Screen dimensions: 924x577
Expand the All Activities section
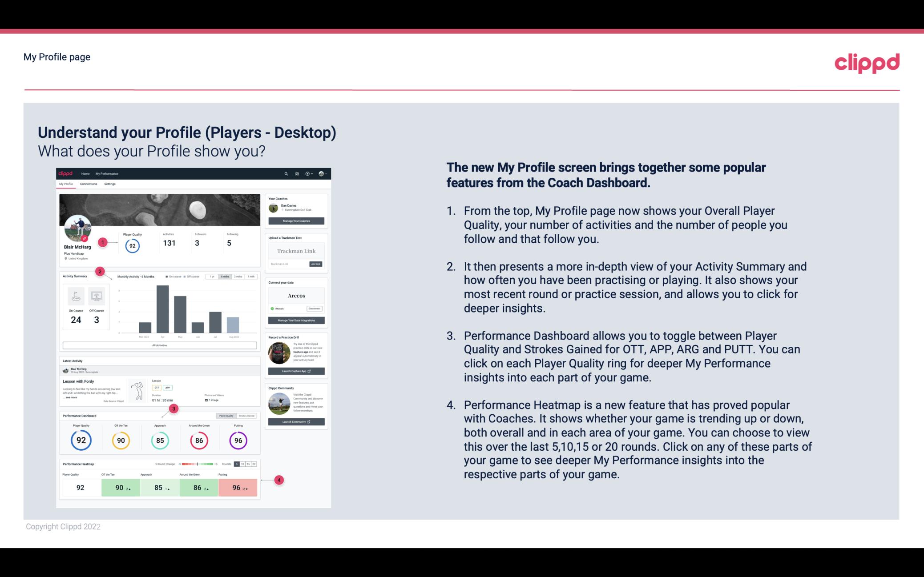pos(160,345)
